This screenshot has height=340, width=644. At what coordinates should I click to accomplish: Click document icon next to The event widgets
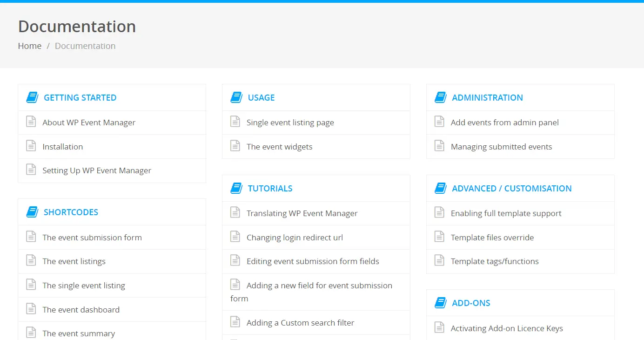pos(235,146)
